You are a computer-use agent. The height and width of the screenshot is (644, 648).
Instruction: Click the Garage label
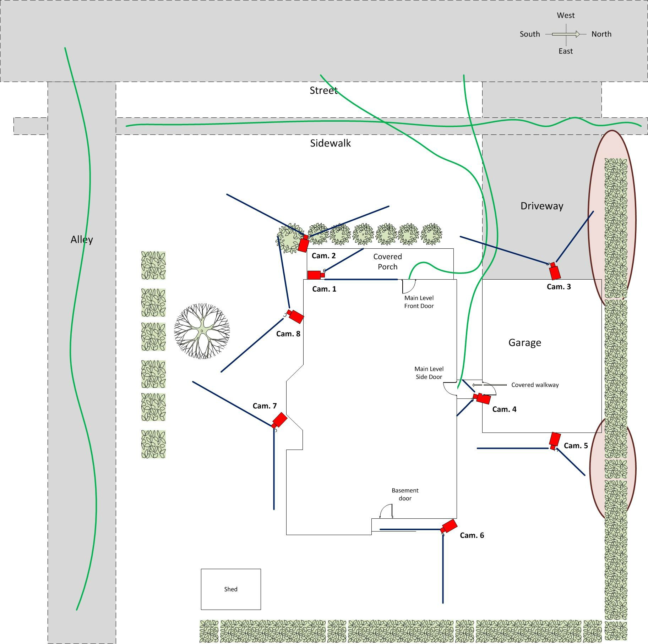[525, 343]
